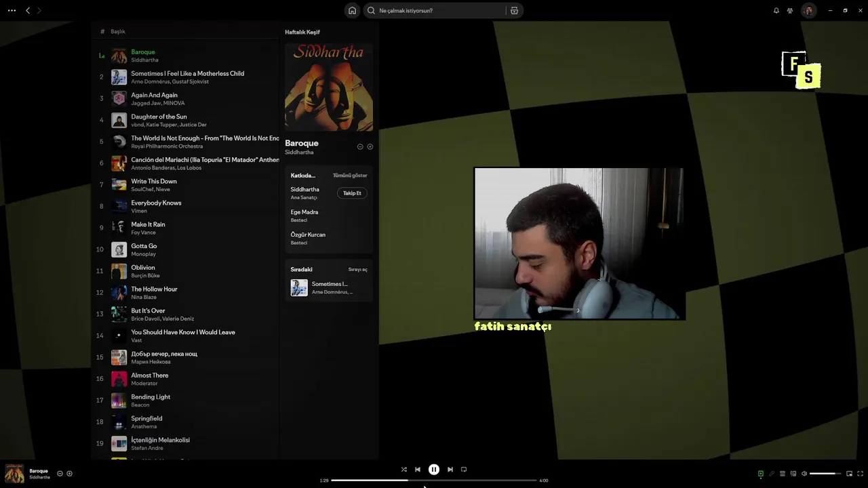
Task: Click 'Sırayı aç' to open queue
Action: (358, 270)
